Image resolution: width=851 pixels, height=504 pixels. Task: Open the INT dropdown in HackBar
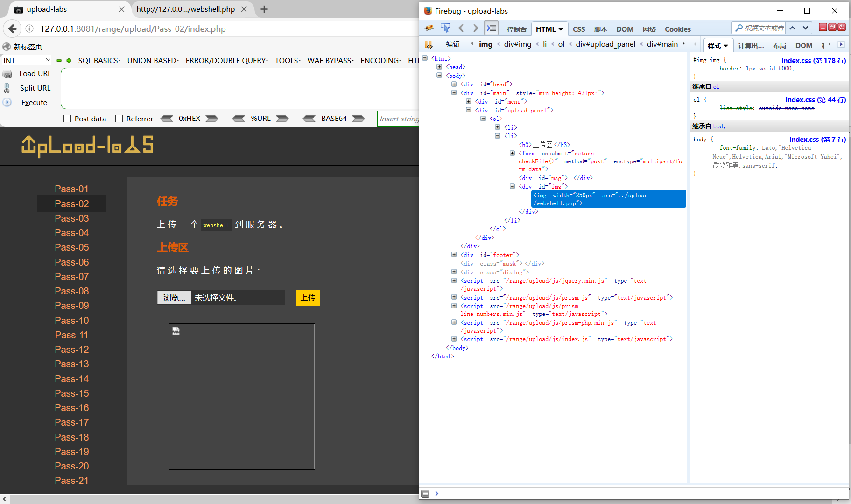[x=27, y=60]
